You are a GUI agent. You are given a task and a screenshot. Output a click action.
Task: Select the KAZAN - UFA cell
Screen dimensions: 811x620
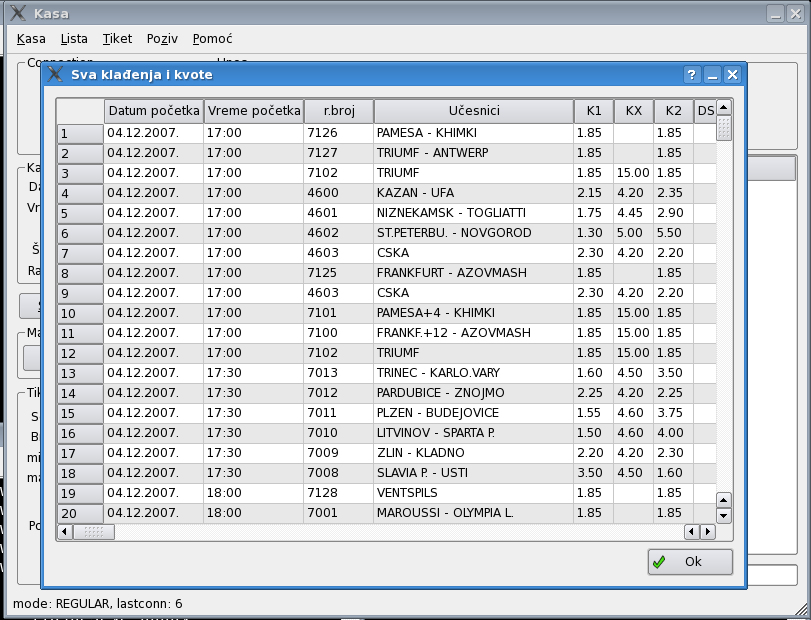click(x=473, y=193)
